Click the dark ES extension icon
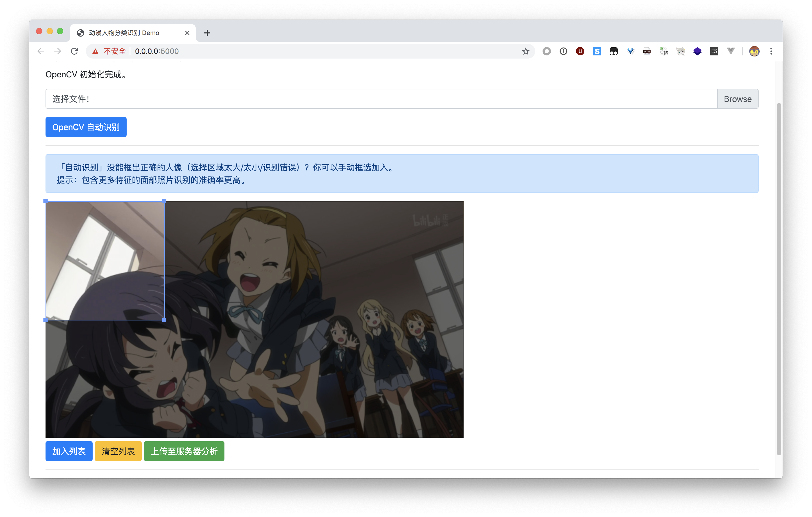812x517 pixels. pos(714,51)
